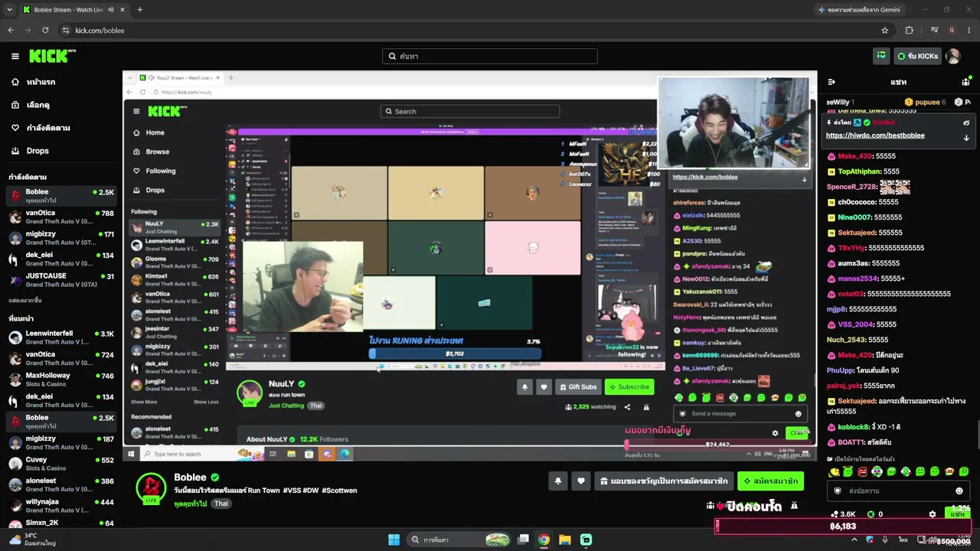The width and height of the screenshot is (980, 551).
Task: Click the Thai language tag
Action: coord(220,504)
